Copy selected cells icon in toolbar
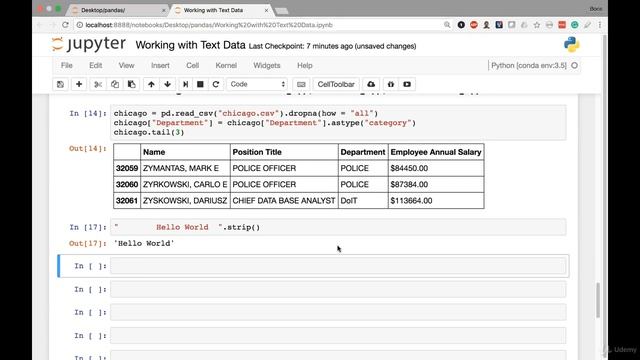 115,84
